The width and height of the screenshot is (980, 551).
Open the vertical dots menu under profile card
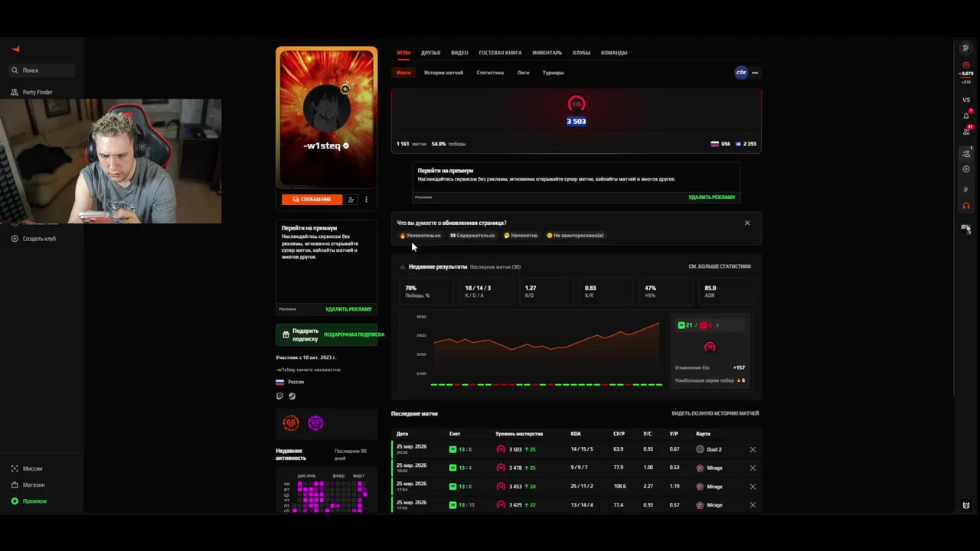pos(366,199)
